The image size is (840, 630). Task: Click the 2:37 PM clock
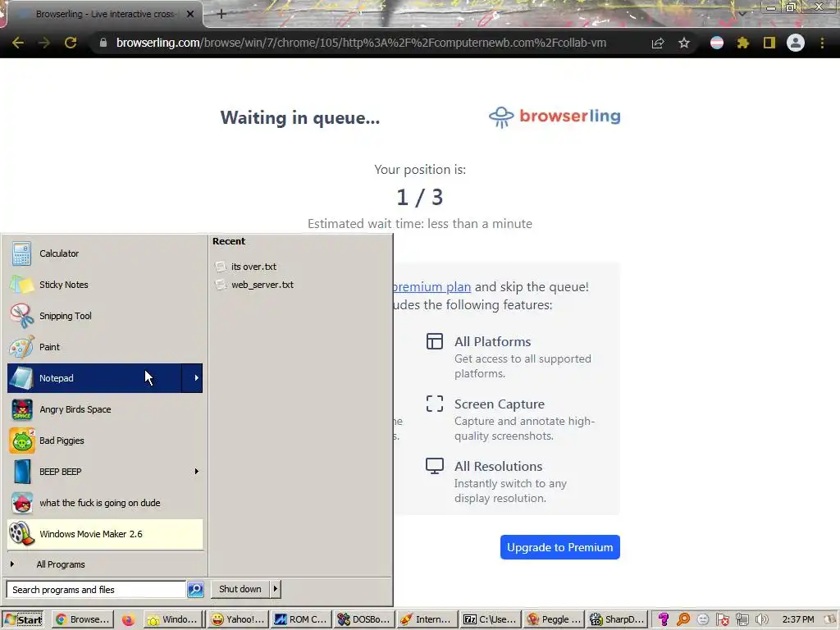tap(797, 619)
